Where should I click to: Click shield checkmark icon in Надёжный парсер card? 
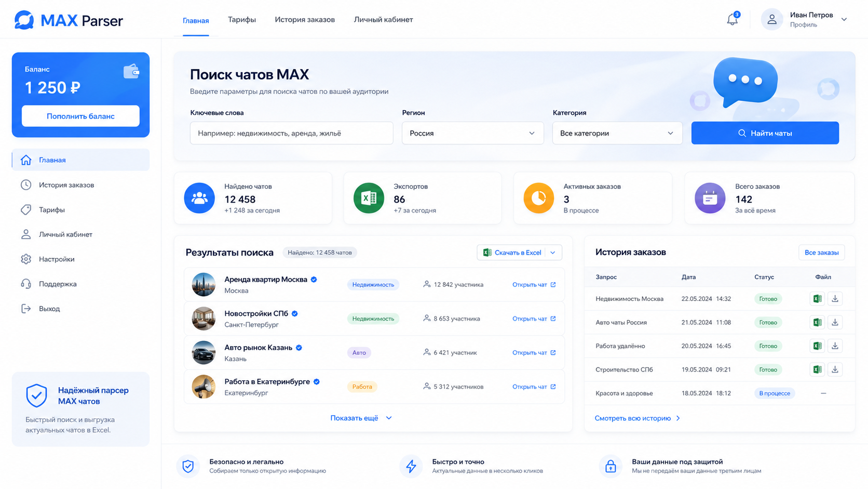pos(36,395)
